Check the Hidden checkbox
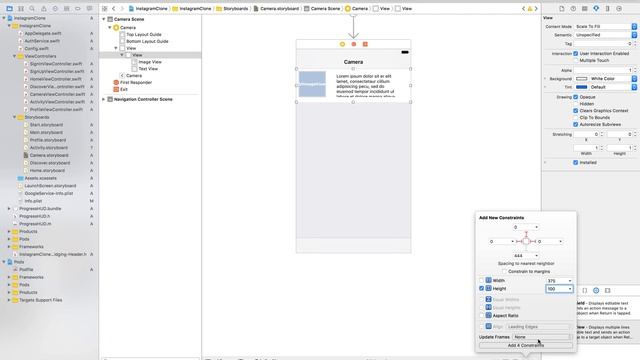The width and height of the screenshot is (640, 360). click(x=576, y=104)
